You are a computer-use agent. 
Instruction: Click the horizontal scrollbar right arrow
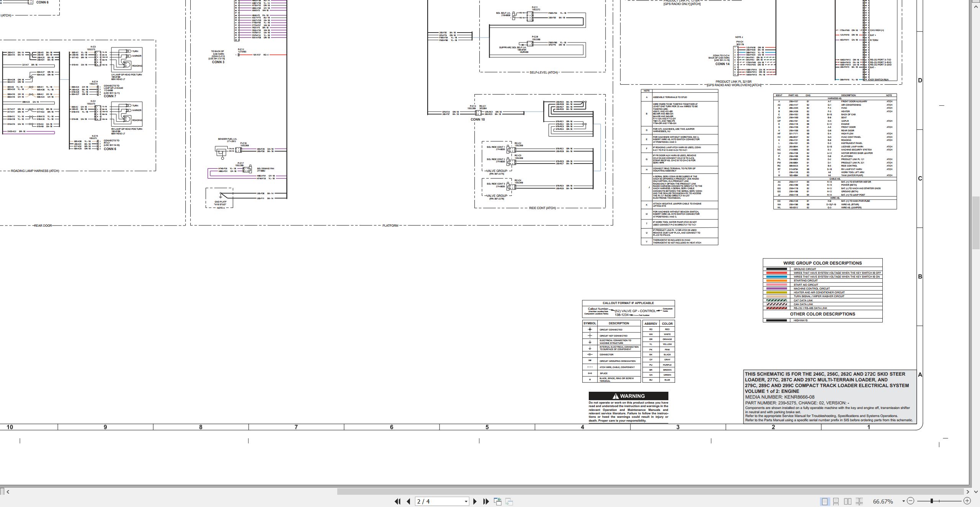click(968, 492)
